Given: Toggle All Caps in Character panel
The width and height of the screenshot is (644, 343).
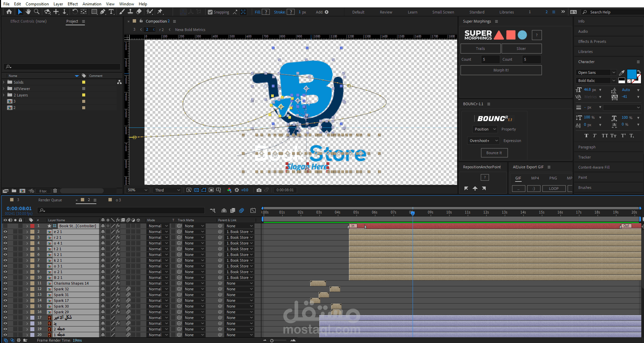Looking at the screenshot, I should tap(605, 136).
